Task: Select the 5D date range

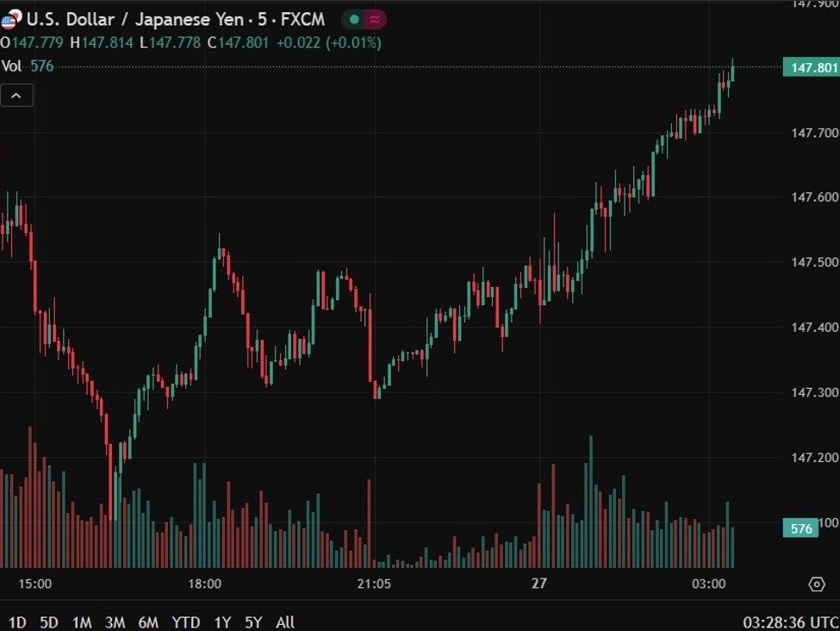Action: point(50,622)
